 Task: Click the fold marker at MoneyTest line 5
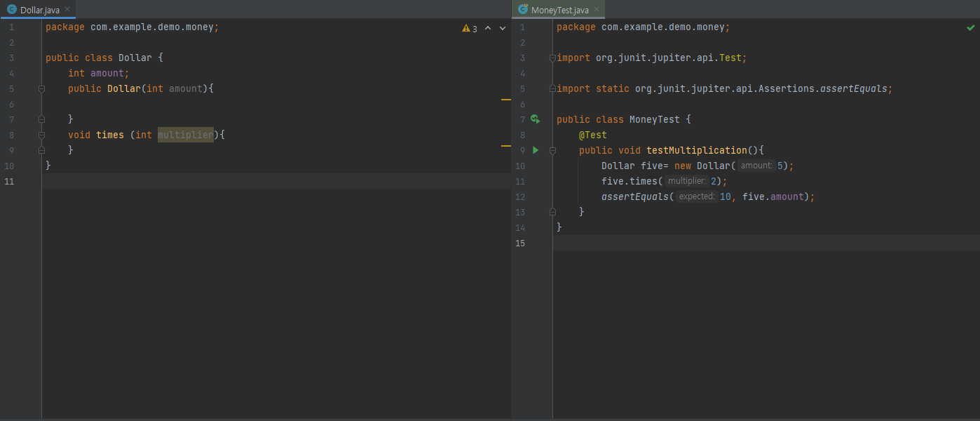[x=552, y=89]
